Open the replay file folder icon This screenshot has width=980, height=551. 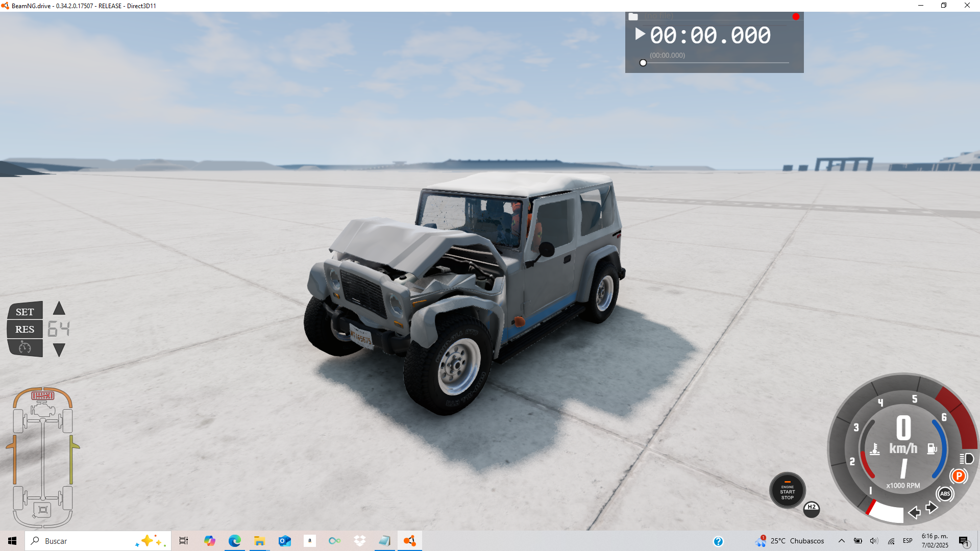tap(633, 16)
